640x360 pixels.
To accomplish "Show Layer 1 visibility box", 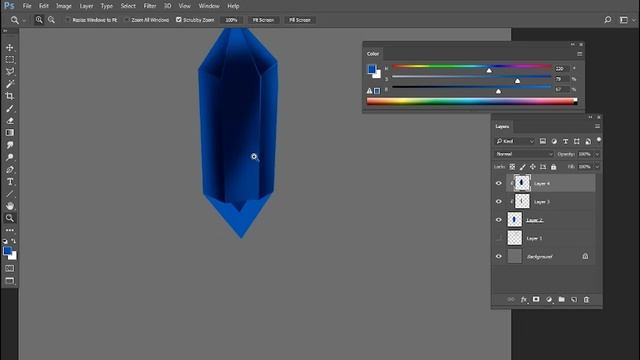I will pyautogui.click(x=498, y=238).
